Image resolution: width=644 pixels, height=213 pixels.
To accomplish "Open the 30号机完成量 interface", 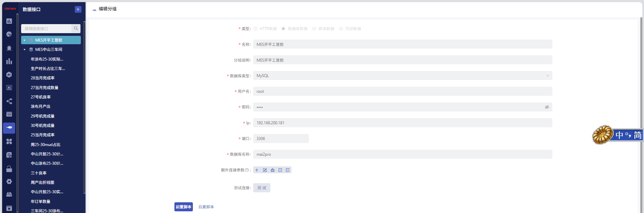I will [x=43, y=126].
